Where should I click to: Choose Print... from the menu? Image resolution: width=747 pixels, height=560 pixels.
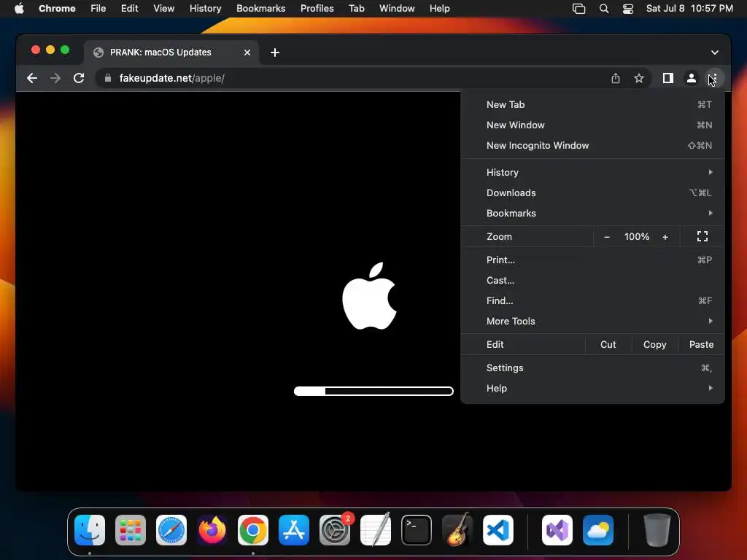[x=592, y=260]
